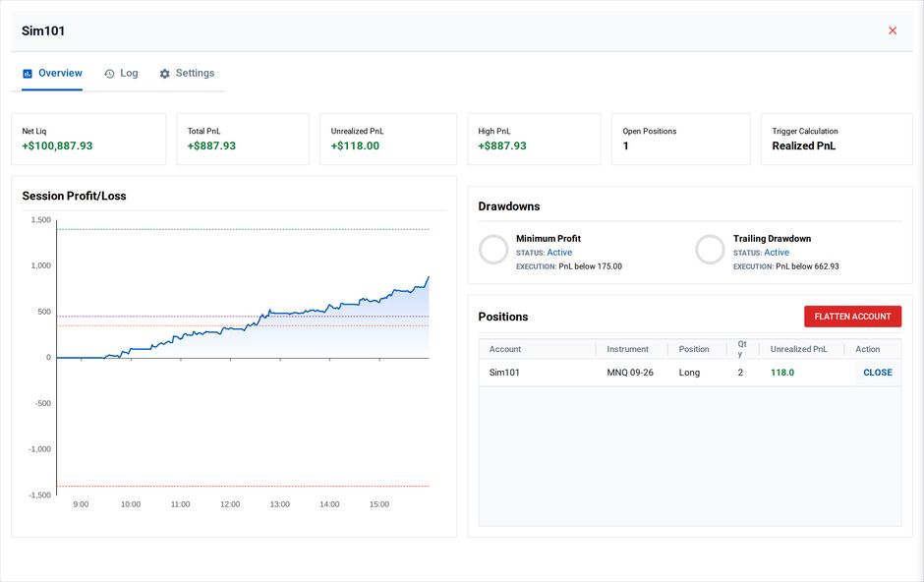The width and height of the screenshot is (924, 582).
Task: Open the Settings tab
Action: pyautogui.click(x=187, y=74)
